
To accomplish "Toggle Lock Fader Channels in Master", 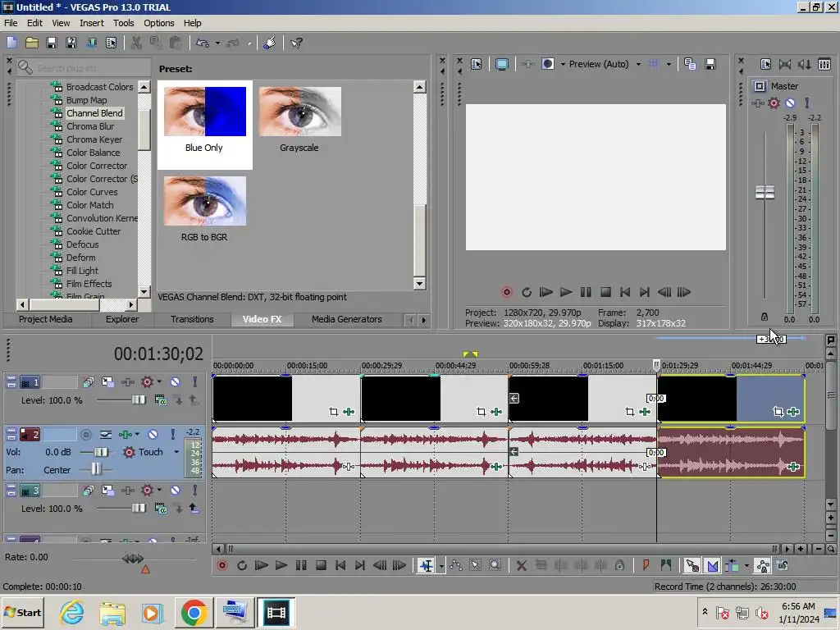I will pos(765,317).
